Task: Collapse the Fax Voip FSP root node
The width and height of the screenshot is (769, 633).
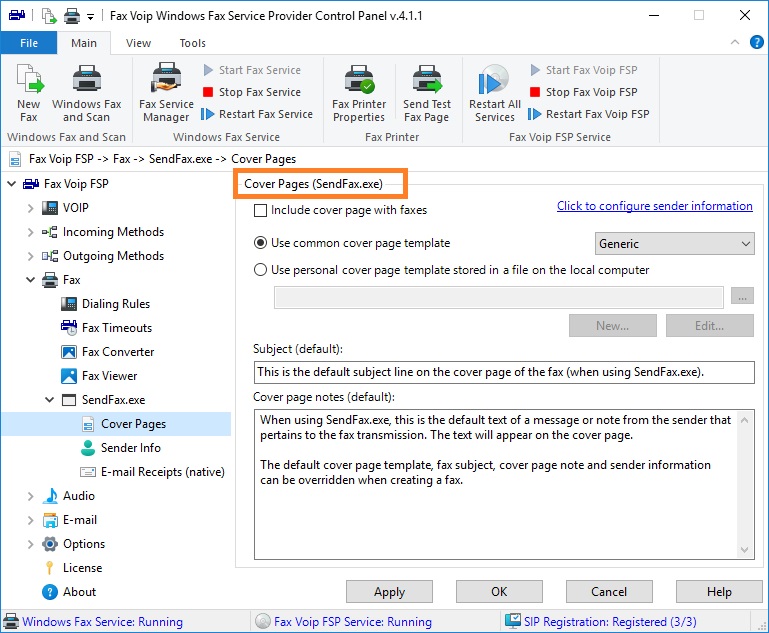Action: click(11, 184)
